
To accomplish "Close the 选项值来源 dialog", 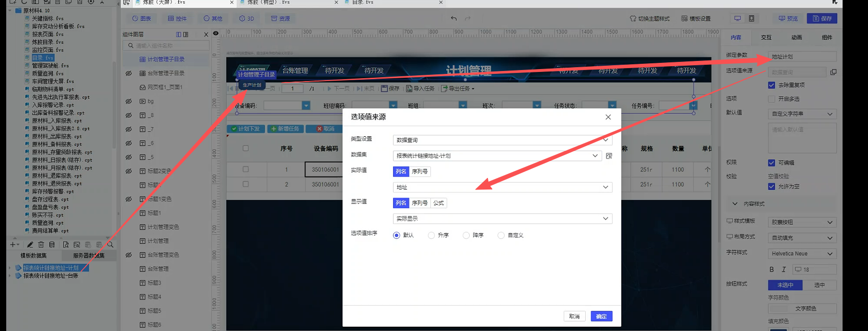I will click(608, 117).
